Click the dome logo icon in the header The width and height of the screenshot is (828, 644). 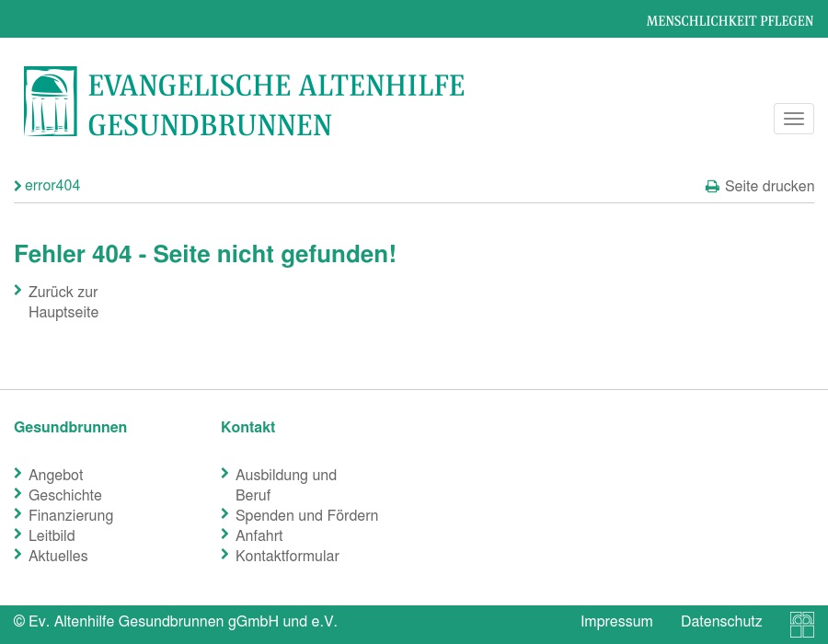tap(51, 101)
